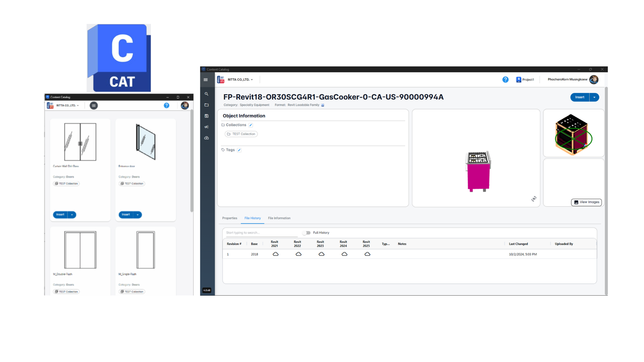This screenshot has width=644, height=362.
Task: Click the black cube thumbnail image
Action: [574, 134]
